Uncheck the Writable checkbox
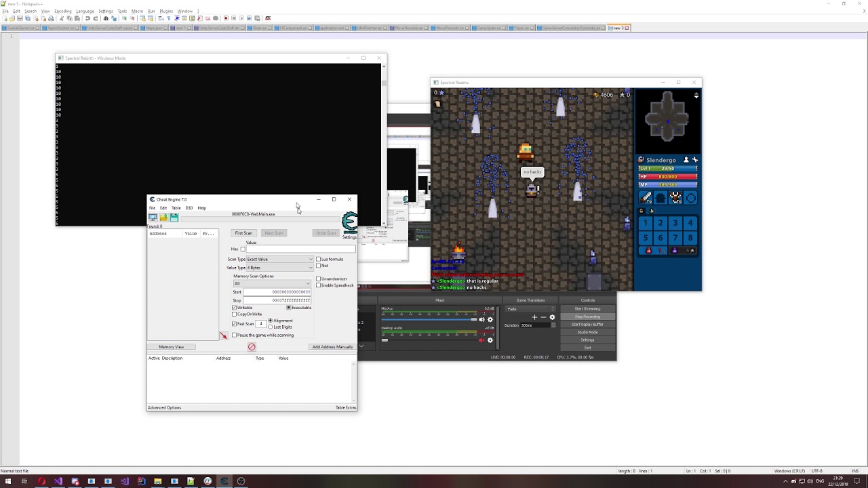The height and width of the screenshot is (488, 868). tap(234, 308)
